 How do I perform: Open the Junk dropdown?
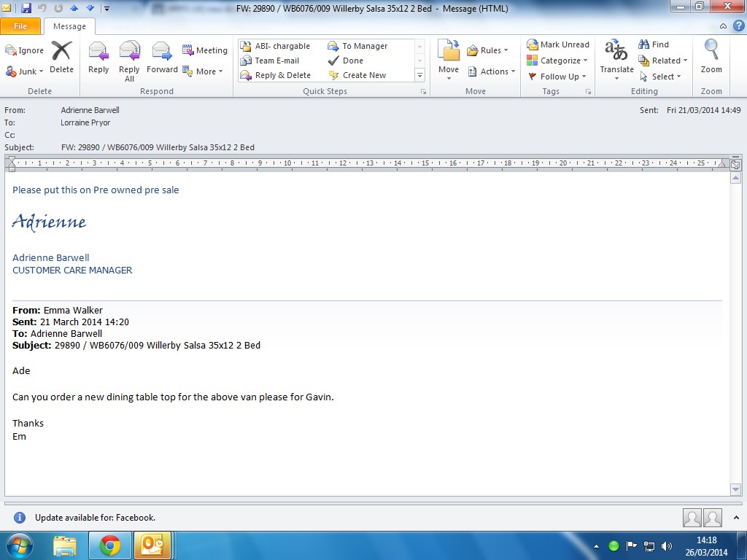click(24, 71)
